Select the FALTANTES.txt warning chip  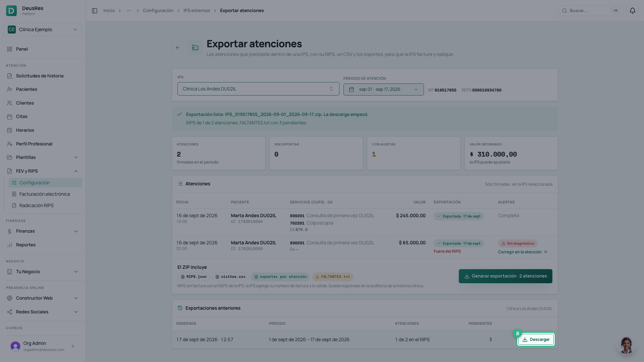click(x=333, y=277)
